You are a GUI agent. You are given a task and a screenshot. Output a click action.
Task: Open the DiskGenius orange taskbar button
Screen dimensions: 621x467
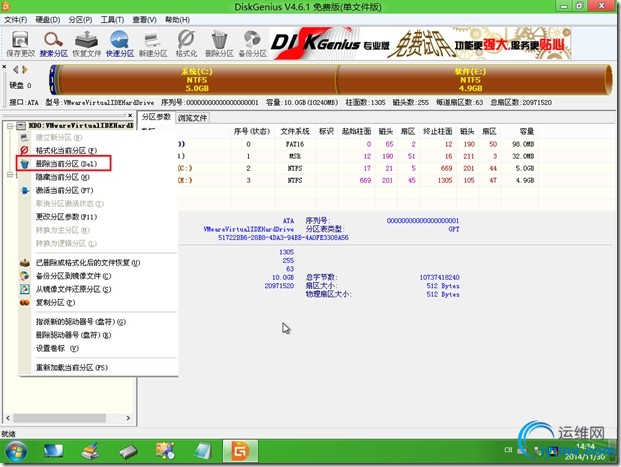click(240, 451)
